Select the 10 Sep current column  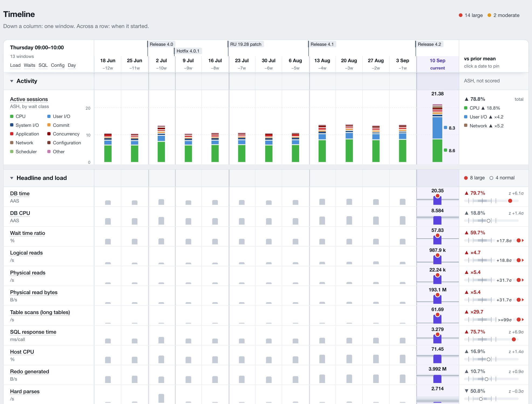pyautogui.click(x=437, y=64)
